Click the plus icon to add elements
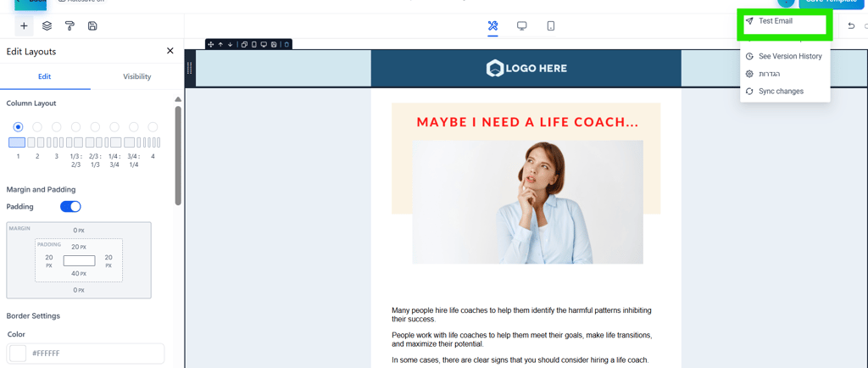Screen dimensions: 868x368 24,26
